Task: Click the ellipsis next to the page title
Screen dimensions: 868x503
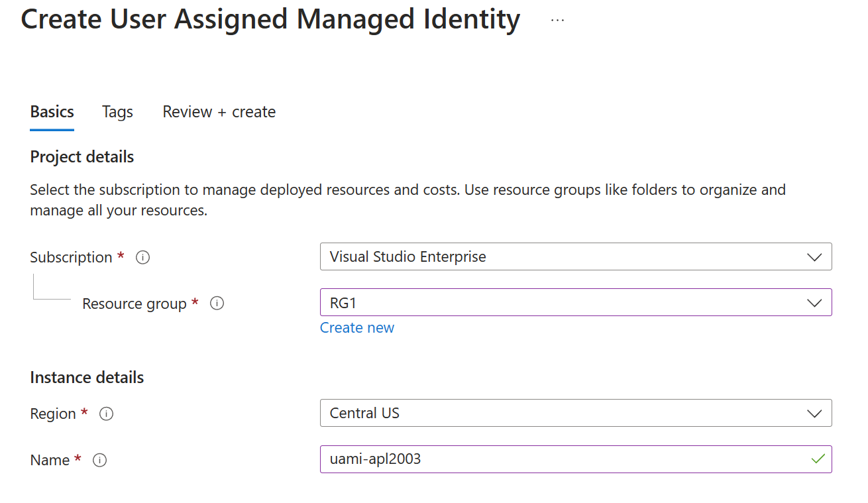Action: 557,19
